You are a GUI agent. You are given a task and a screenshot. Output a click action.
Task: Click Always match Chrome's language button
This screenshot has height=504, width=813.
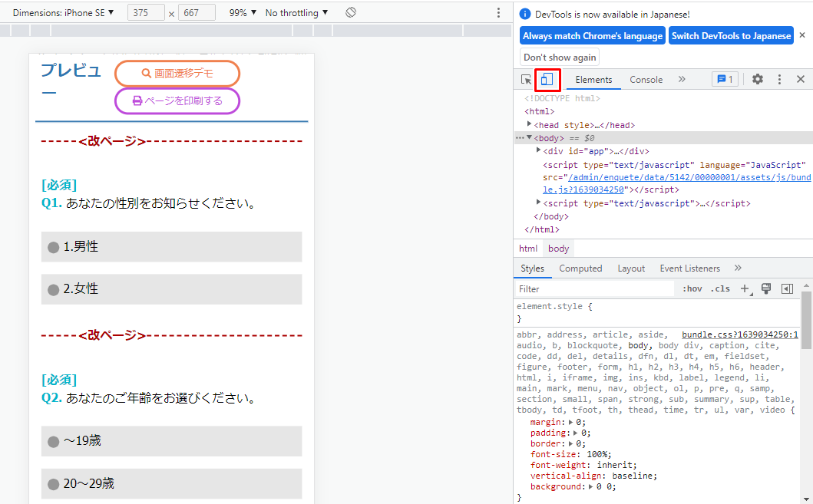[593, 36]
